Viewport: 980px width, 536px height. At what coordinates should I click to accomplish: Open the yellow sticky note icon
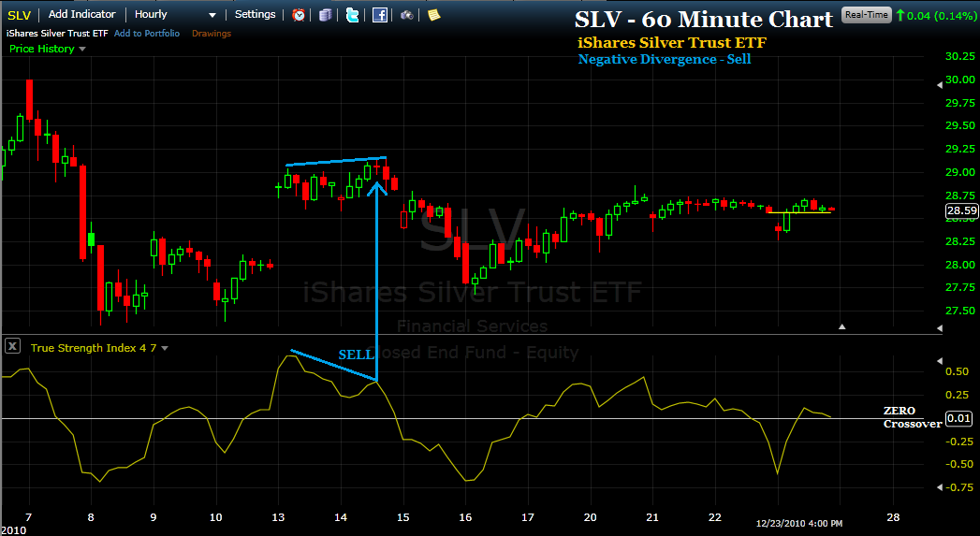click(x=433, y=14)
